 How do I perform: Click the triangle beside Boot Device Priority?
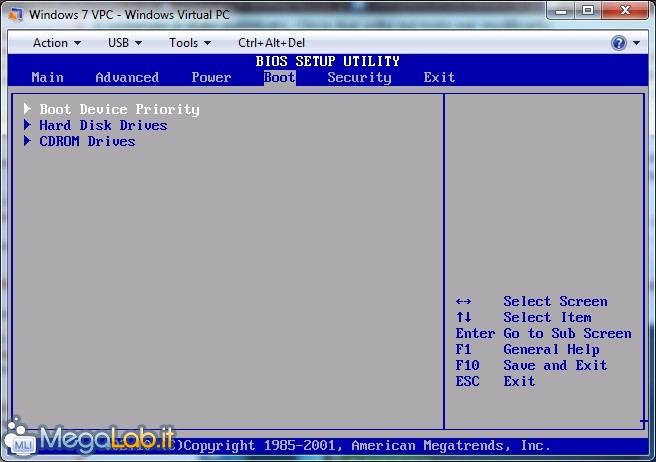coord(27,109)
